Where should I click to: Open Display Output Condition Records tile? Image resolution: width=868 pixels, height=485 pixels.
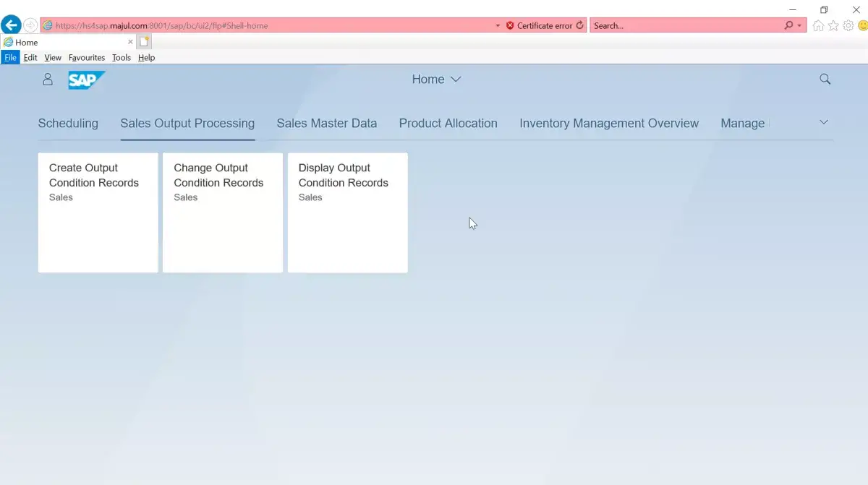tap(348, 213)
